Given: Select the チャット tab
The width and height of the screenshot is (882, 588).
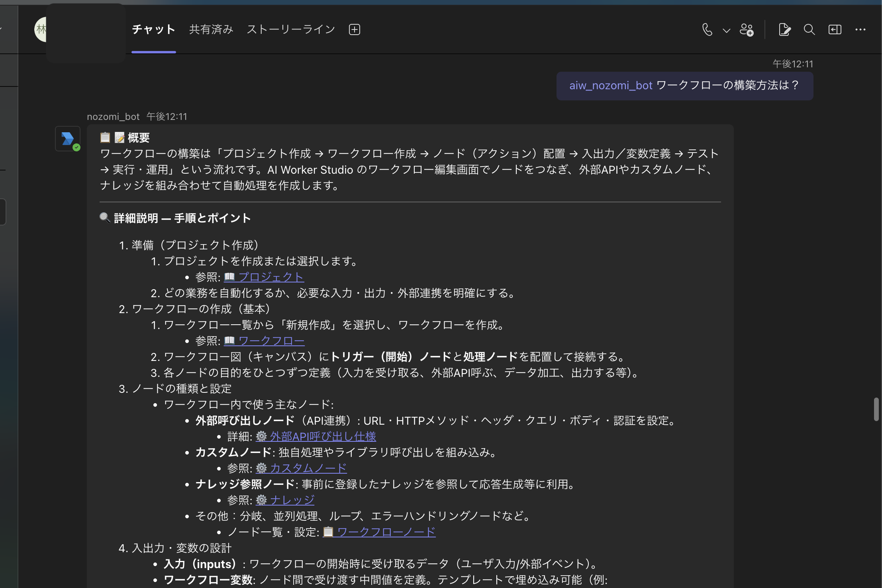Looking at the screenshot, I should [x=154, y=29].
